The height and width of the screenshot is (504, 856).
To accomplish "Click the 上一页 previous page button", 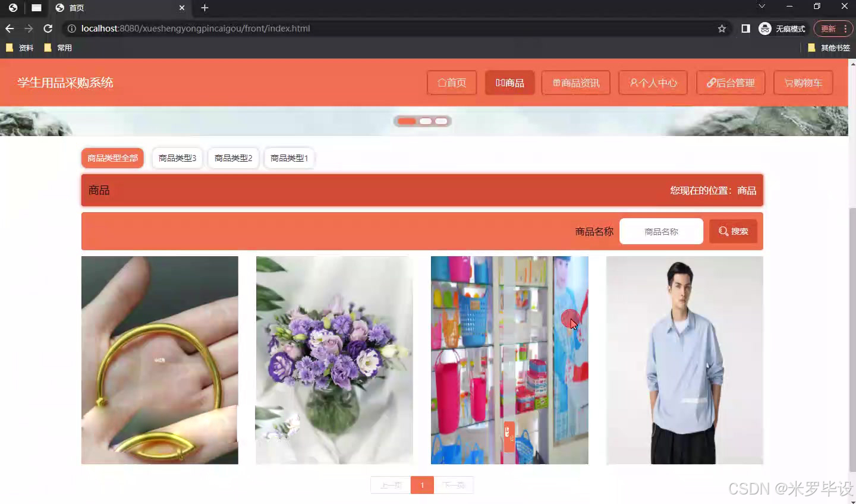I will pos(391,485).
